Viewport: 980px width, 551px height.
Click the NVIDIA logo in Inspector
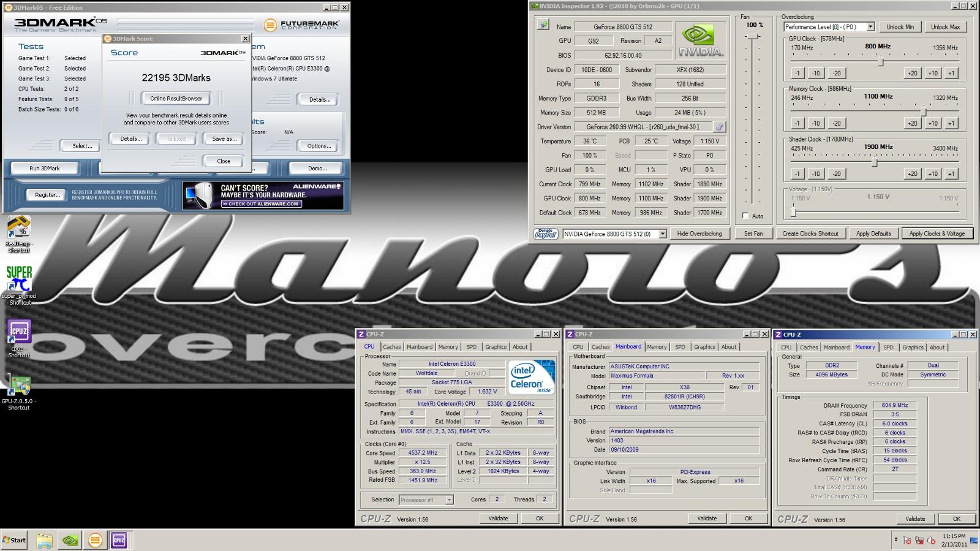pyautogui.click(x=701, y=41)
